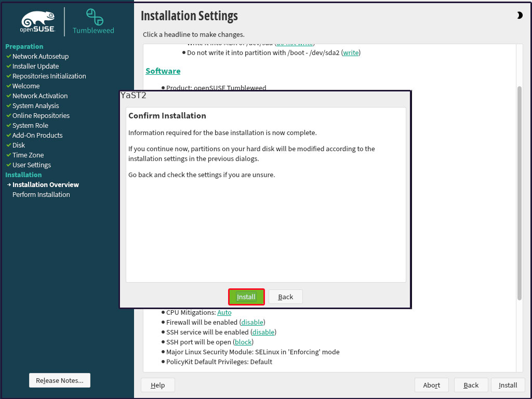This screenshot has height=399, width=532.
Task: Abort the installation
Action: point(432,385)
